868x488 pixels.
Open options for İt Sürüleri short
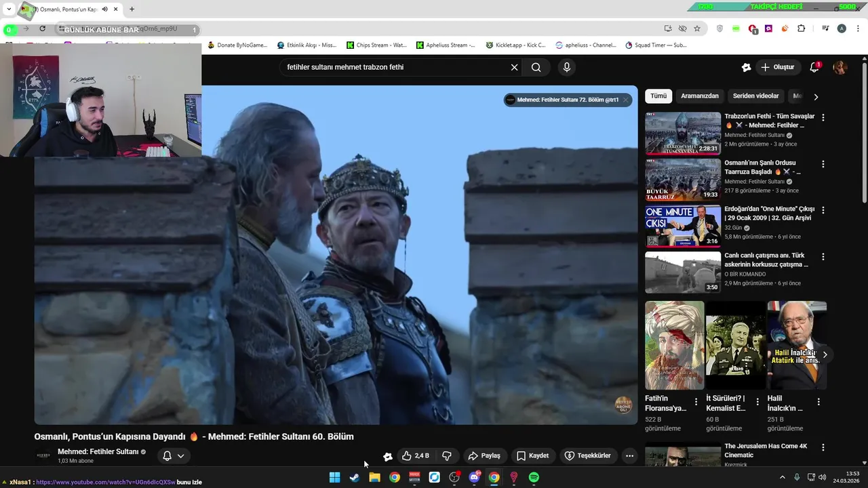[x=757, y=402]
